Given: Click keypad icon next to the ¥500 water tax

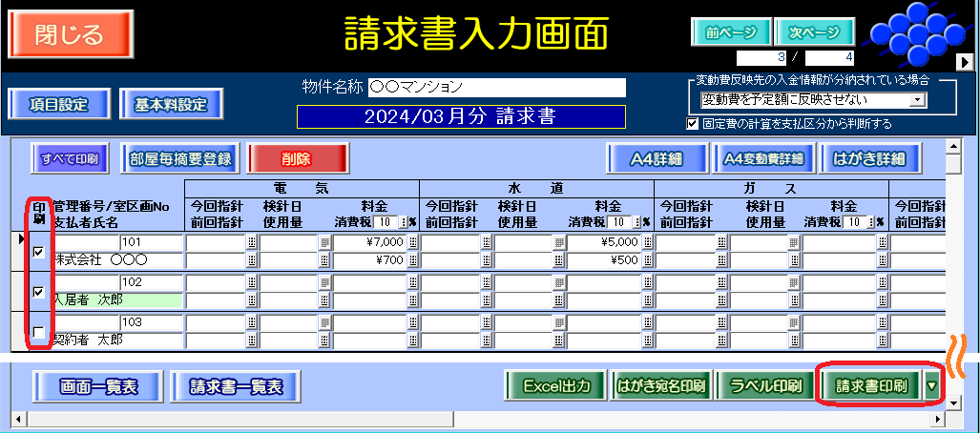Looking at the screenshot, I should pyautogui.click(x=647, y=259).
